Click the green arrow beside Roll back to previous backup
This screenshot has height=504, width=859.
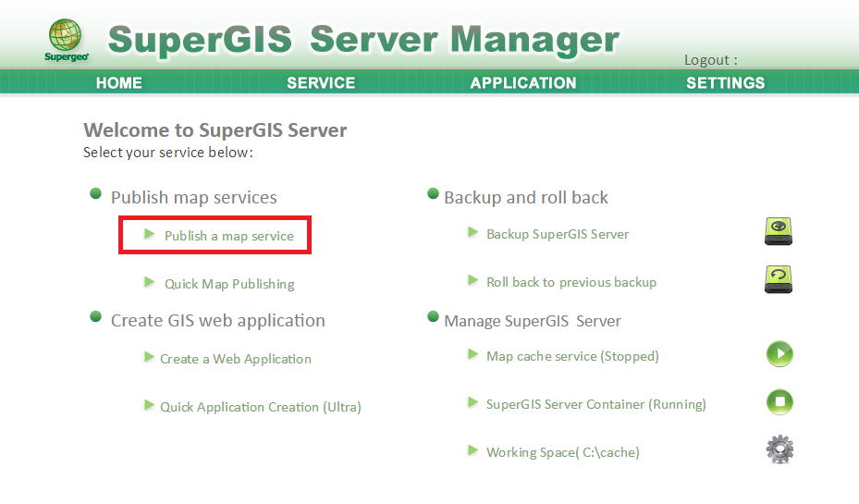tap(472, 280)
